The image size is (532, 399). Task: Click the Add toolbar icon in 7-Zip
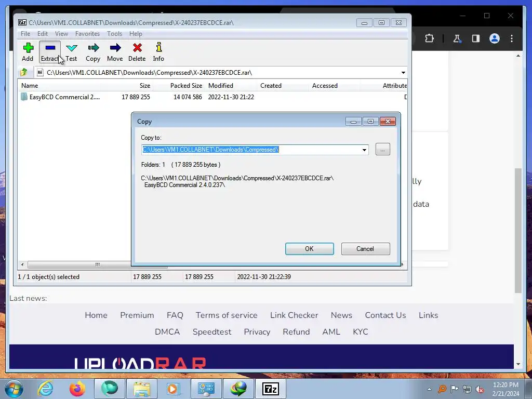(28, 52)
